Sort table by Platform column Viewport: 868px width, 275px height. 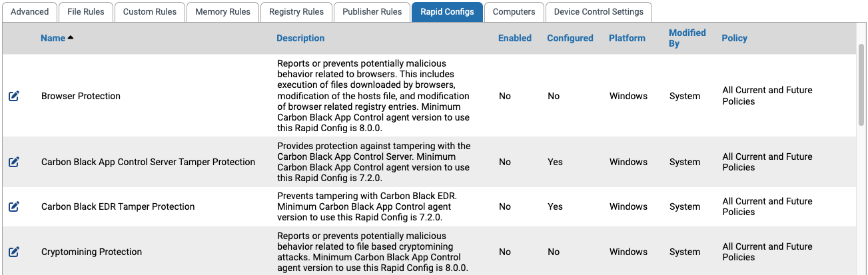[x=627, y=38]
